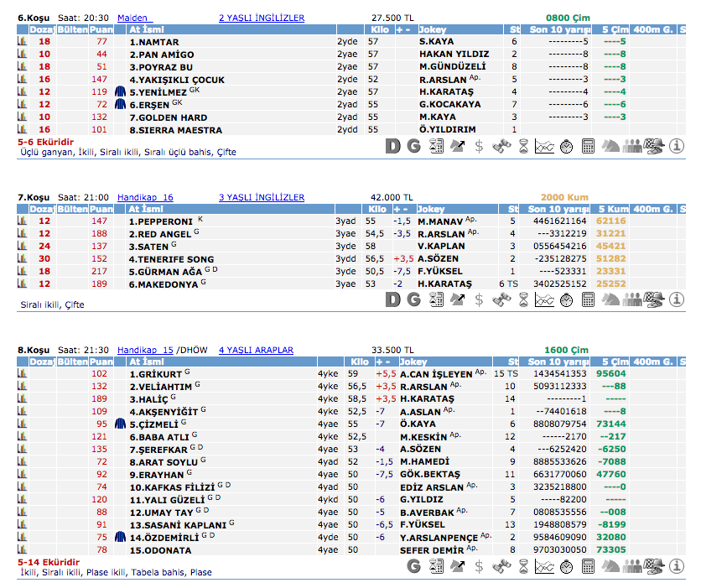Click bar chart icon beside 15.ODONATA
The width and height of the screenshot is (701, 588).
pyautogui.click(x=23, y=550)
